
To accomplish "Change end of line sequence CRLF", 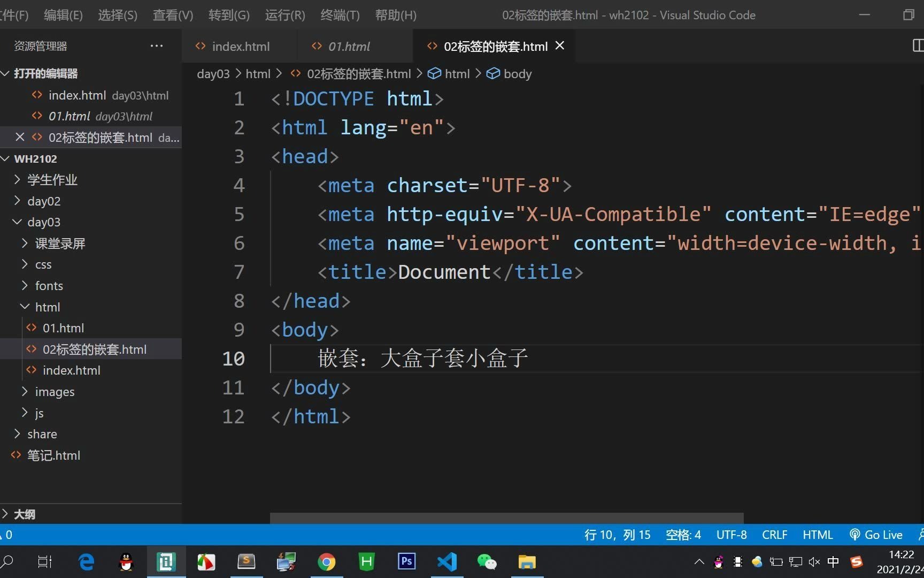I will 774,535.
